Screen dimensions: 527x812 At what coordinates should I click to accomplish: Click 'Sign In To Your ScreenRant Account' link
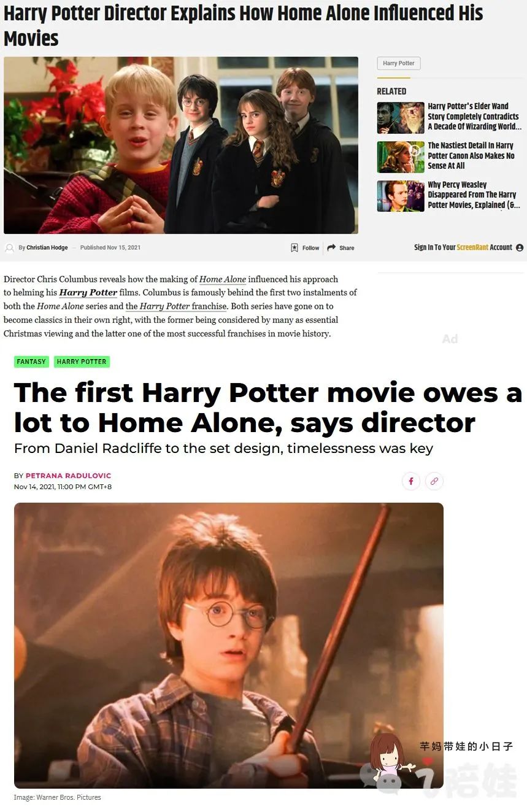[463, 247]
